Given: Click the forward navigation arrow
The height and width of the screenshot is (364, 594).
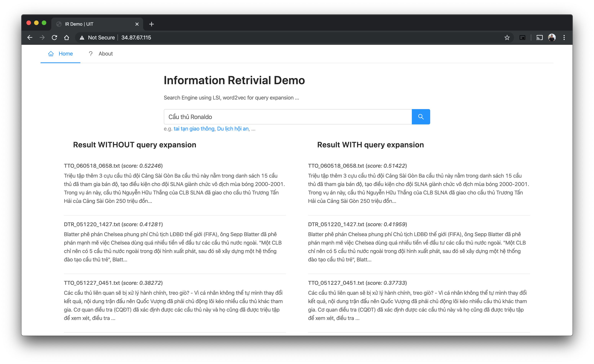Looking at the screenshot, I should point(42,38).
